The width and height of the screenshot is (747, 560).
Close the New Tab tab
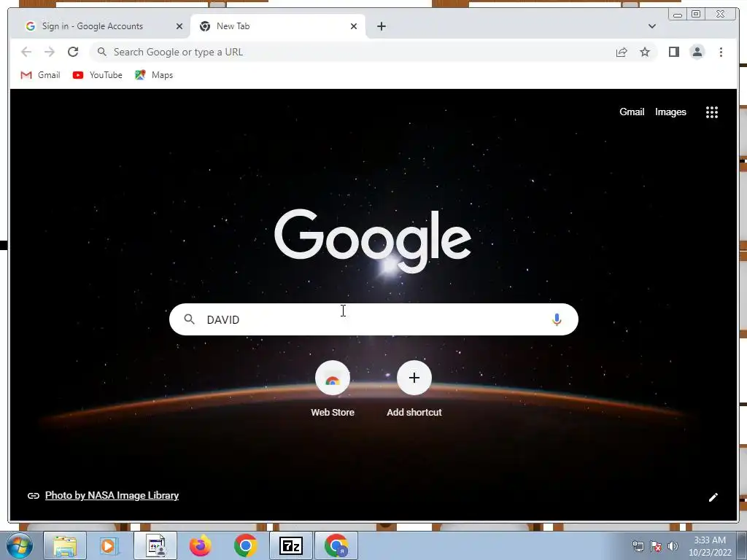pos(354,26)
